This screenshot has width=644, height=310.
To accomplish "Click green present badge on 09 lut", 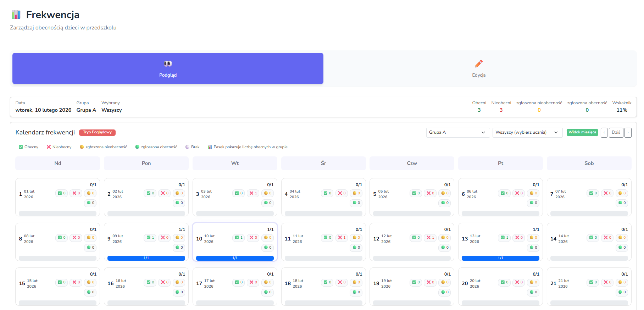I will [x=150, y=238].
